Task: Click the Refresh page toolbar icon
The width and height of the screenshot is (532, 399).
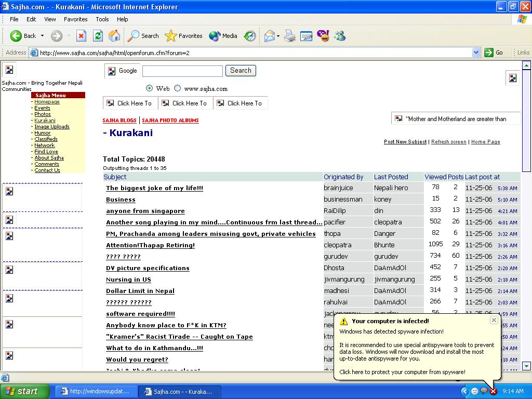Action: click(x=98, y=36)
